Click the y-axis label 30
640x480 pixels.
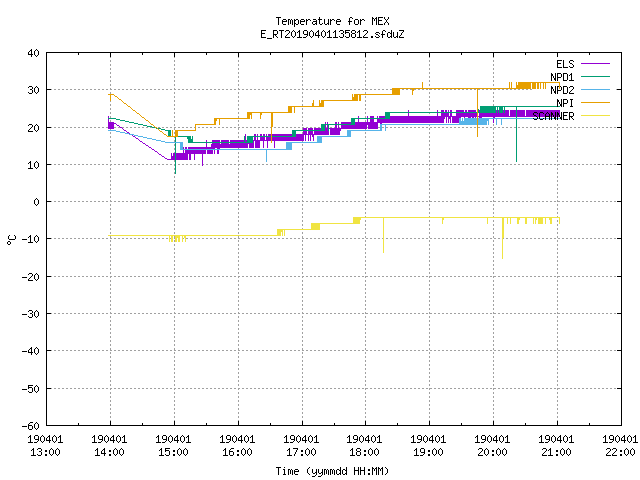pos(33,90)
